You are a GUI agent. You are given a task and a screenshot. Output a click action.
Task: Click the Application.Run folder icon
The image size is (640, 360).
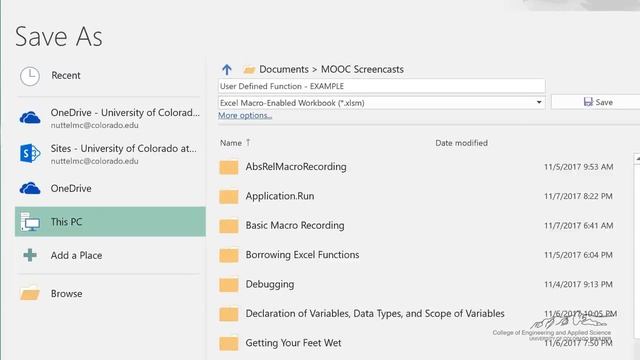pos(229,196)
